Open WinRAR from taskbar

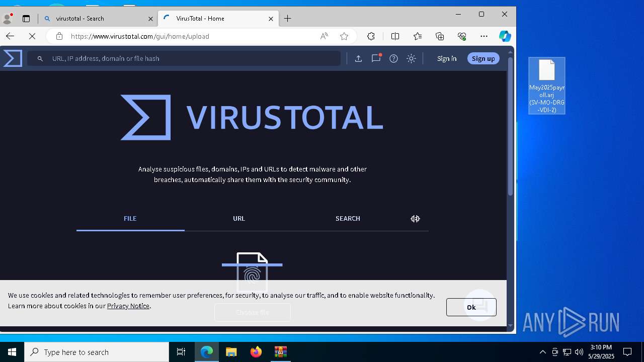click(x=280, y=352)
